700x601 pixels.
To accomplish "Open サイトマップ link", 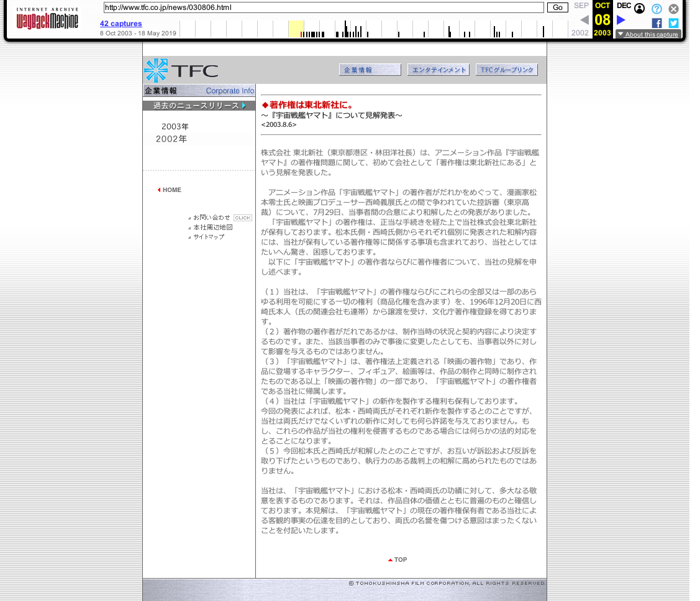I will coord(209,237).
